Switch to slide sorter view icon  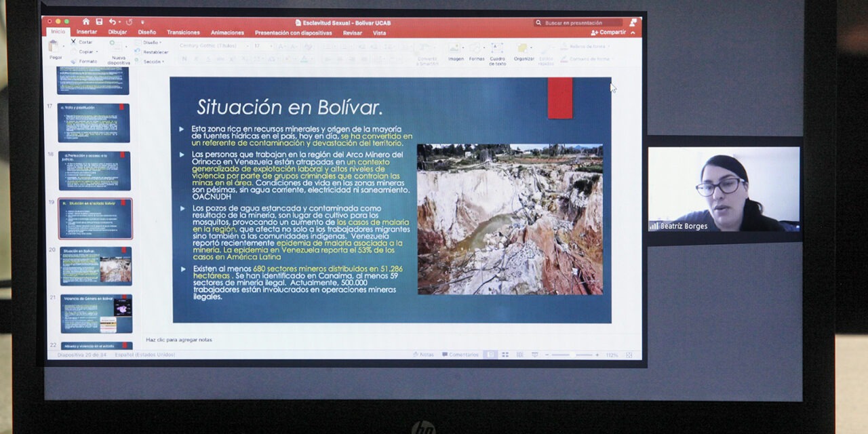click(x=505, y=355)
